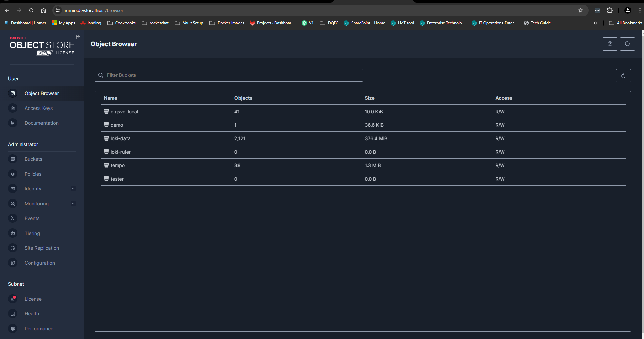Screen dimensions: 644x339
Task: Click the Configuration gear icon
Action: (x=13, y=263)
